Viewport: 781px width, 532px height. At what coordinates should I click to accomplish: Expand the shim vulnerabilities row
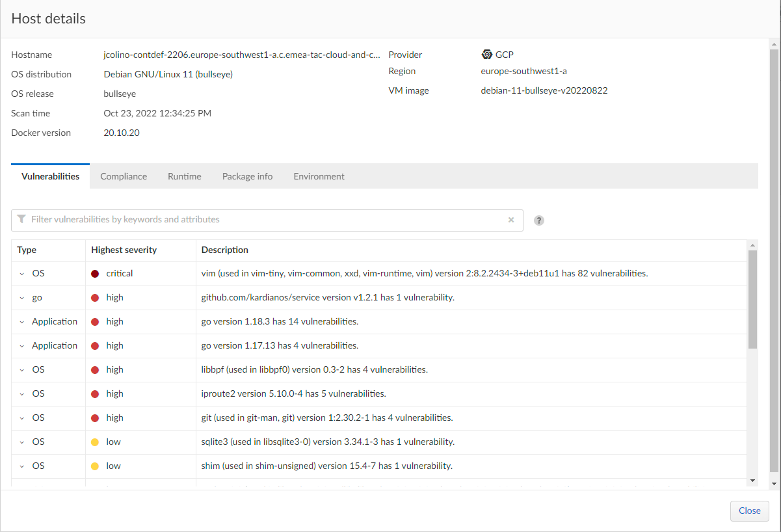[x=21, y=466]
